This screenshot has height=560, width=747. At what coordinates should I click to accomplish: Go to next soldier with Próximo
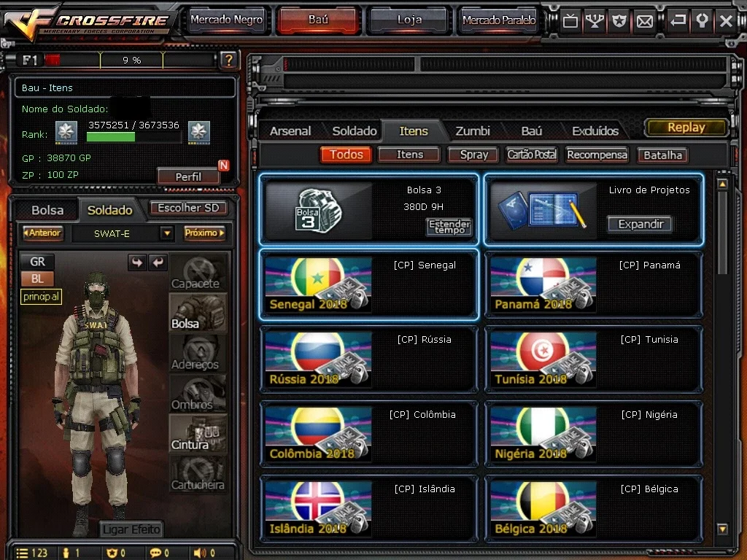(204, 233)
